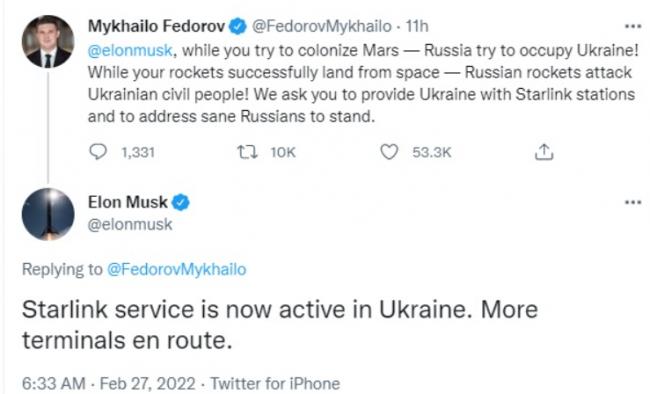Click the retweet icon on Fedorov's tweet
Viewport: 650px width, 394px height.
(x=247, y=152)
